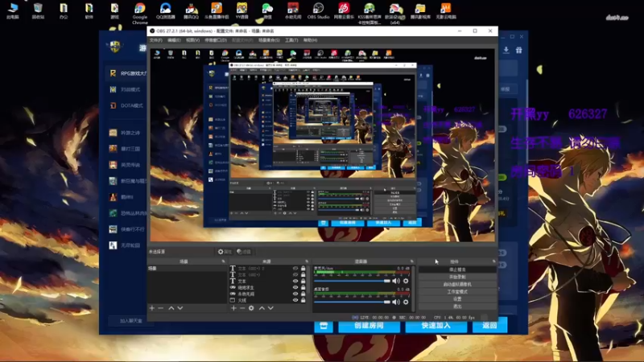644x362 pixels.
Task: Open the 麦克风/Aux audio settings gear
Action: 406,281
